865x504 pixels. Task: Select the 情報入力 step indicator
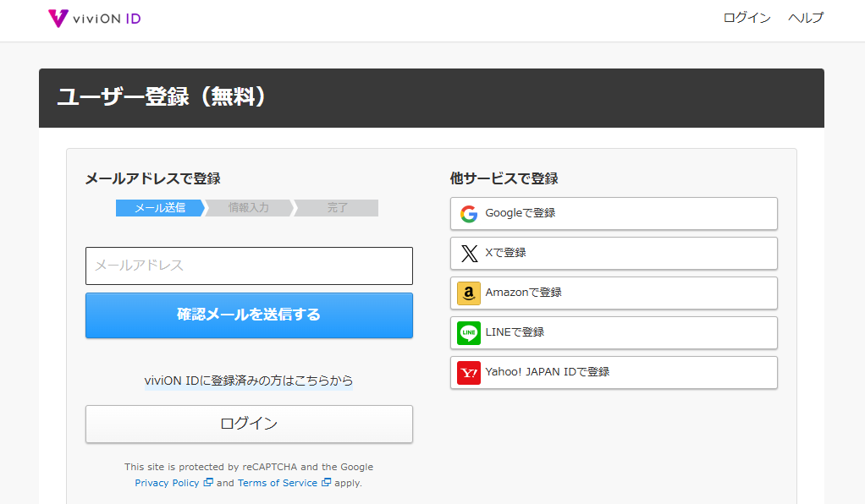click(249, 208)
